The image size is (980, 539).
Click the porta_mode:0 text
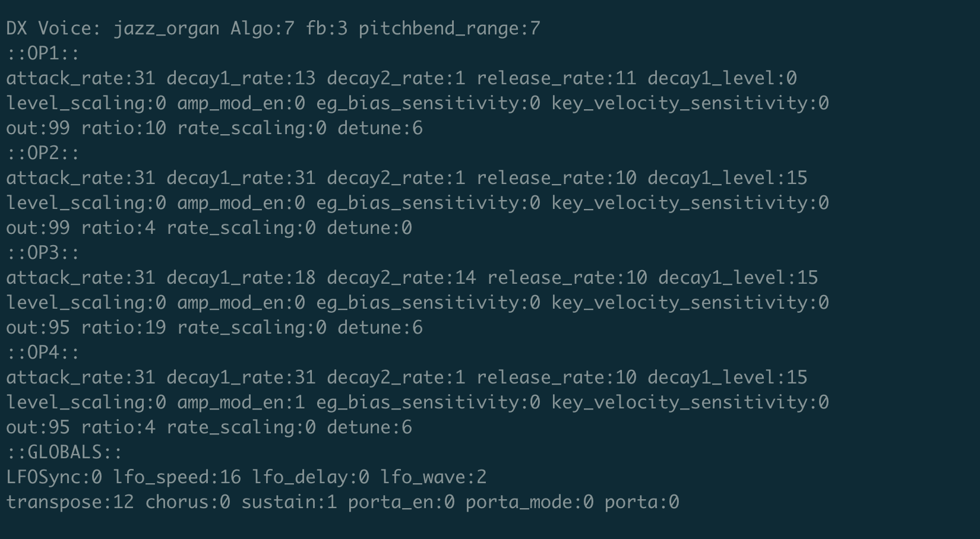click(x=529, y=502)
